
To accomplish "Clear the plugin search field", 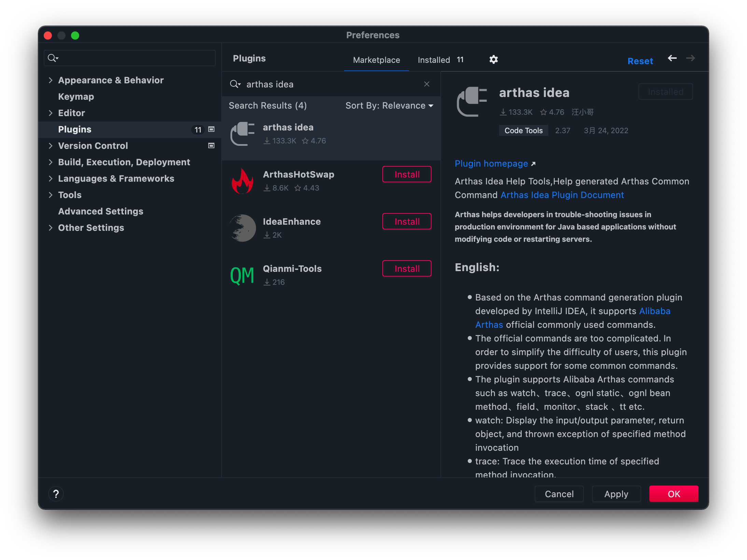I will pyautogui.click(x=426, y=84).
